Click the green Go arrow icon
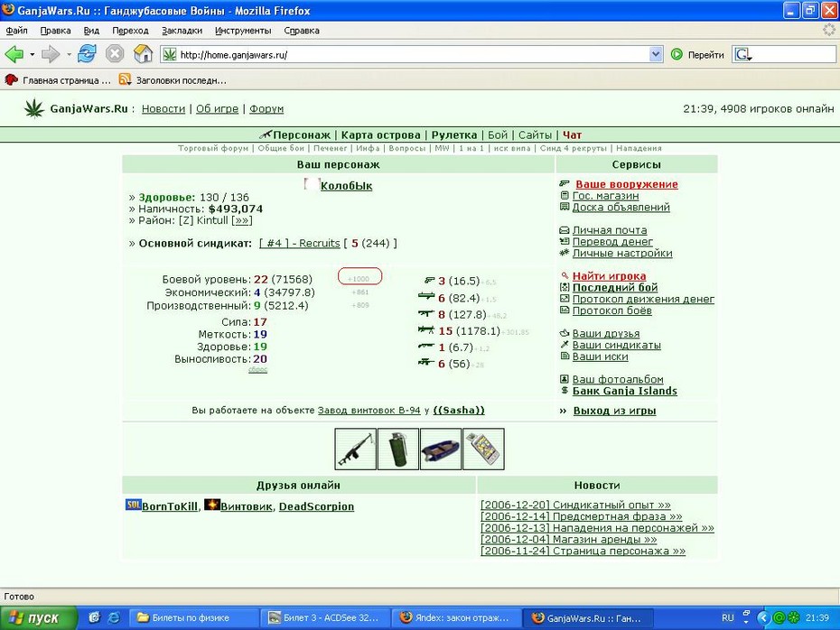This screenshot has height=630, width=840. coord(677,54)
